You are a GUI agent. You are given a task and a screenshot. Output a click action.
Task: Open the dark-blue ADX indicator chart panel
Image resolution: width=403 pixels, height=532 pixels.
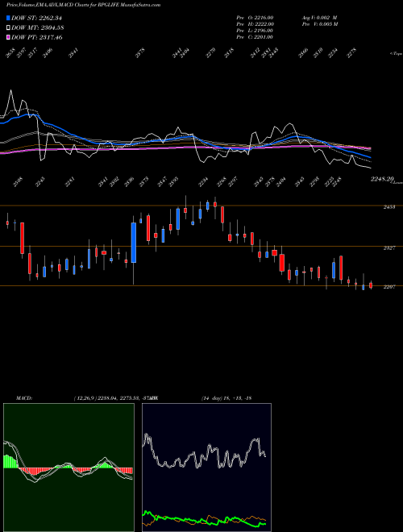(206, 468)
